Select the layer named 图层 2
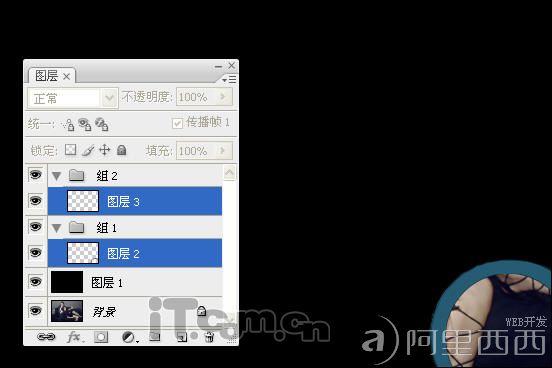This screenshot has height=368, width=552. (123, 253)
